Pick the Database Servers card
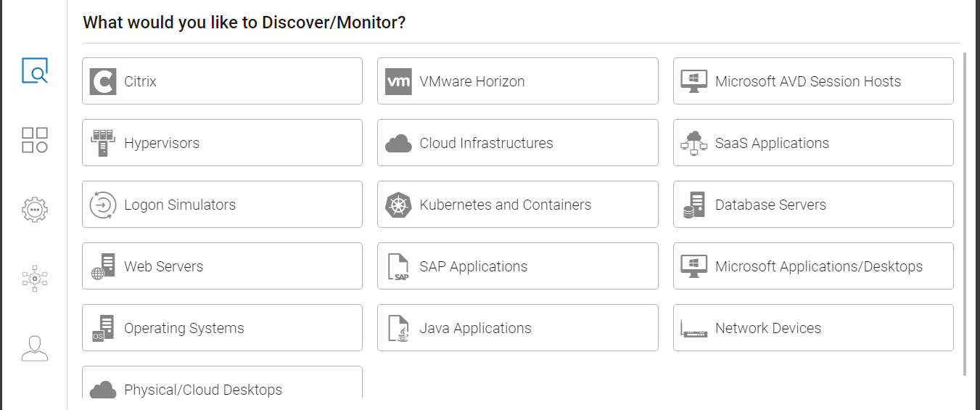Image resolution: width=980 pixels, height=410 pixels. tap(813, 205)
